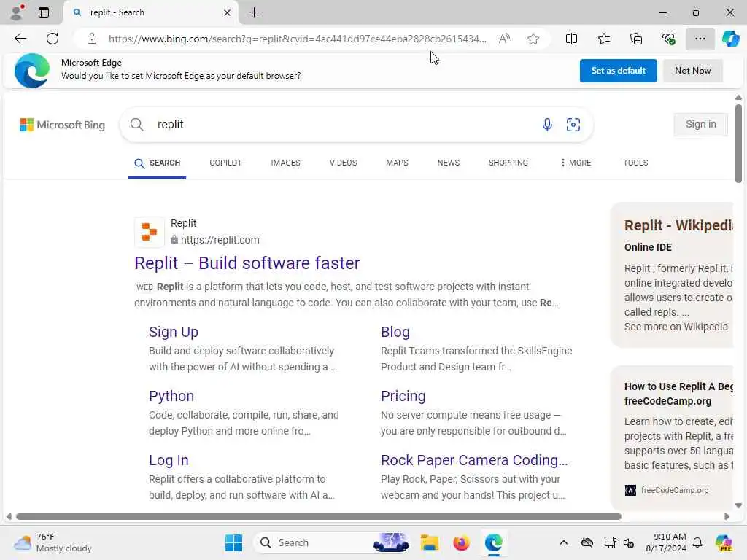The width and height of the screenshot is (747, 560).
Task: Click the Read aloud icon in address bar
Action: [x=504, y=39]
